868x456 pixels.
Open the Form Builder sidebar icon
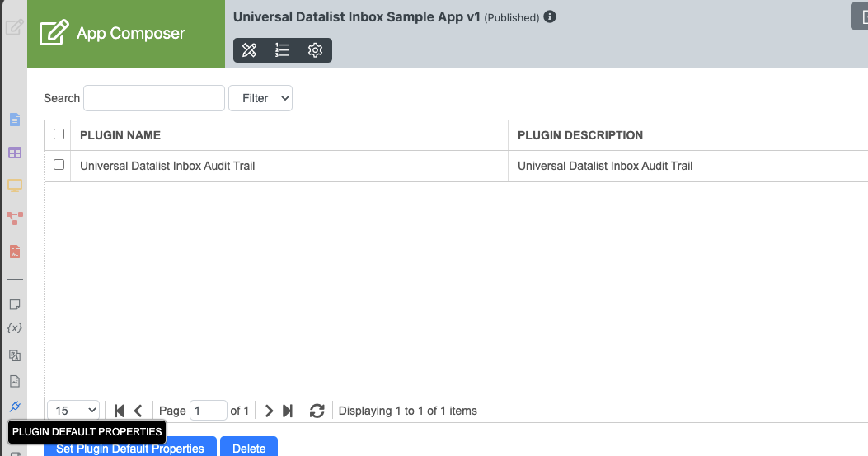[14, 120]
